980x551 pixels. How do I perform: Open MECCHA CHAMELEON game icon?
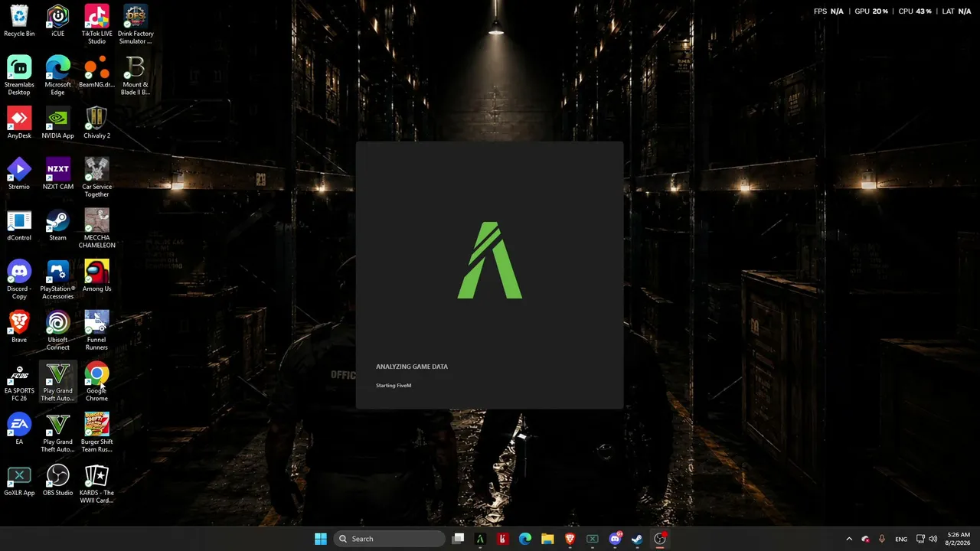point(96,229)
